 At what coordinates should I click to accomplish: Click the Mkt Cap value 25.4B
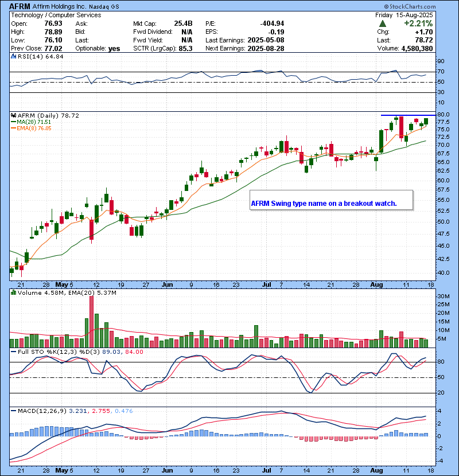[183, 24]
